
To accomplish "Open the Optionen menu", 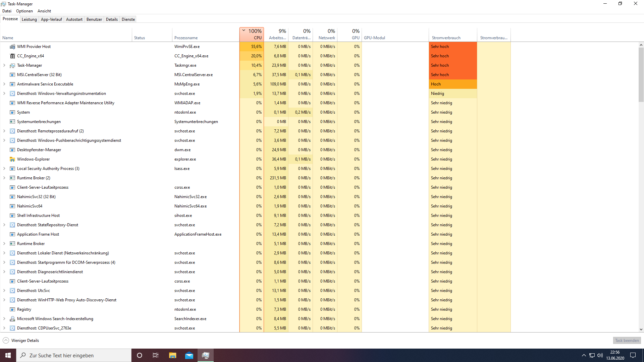I will [x=24, y=11].
